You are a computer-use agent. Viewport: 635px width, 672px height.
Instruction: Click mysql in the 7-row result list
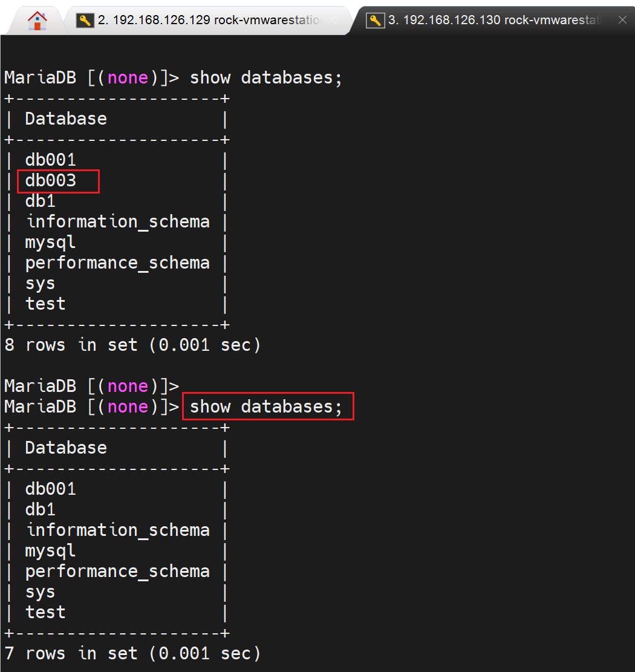51,551
